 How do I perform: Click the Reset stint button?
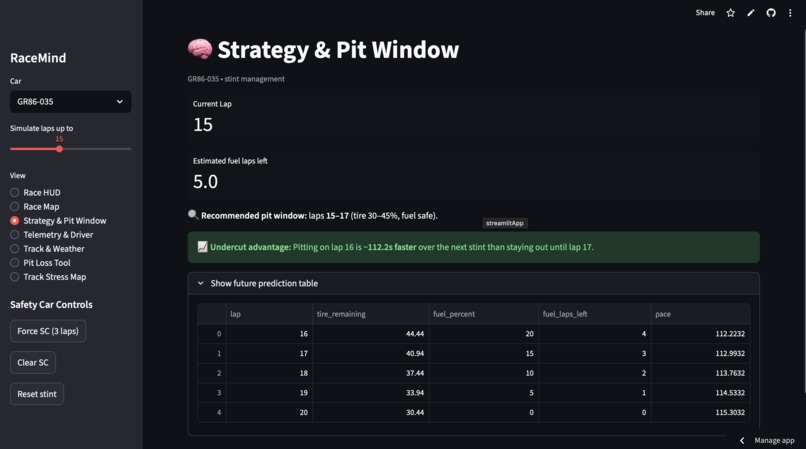(37, 394)
